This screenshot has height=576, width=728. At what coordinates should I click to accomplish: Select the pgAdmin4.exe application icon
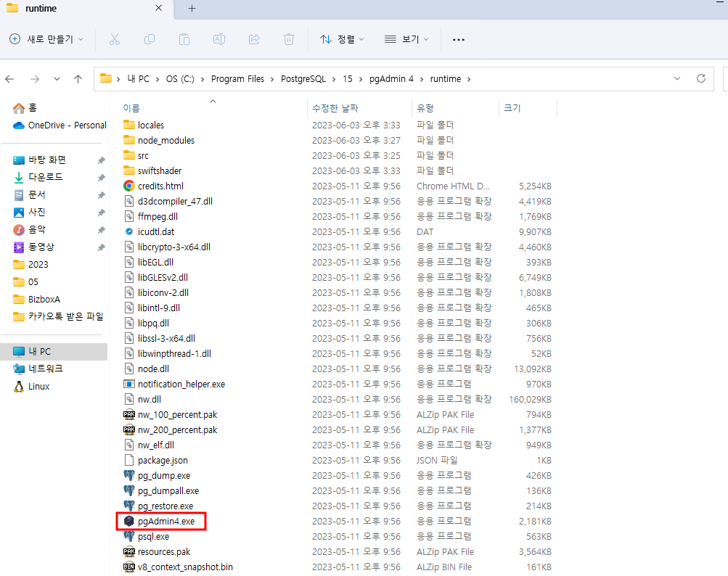129,522
